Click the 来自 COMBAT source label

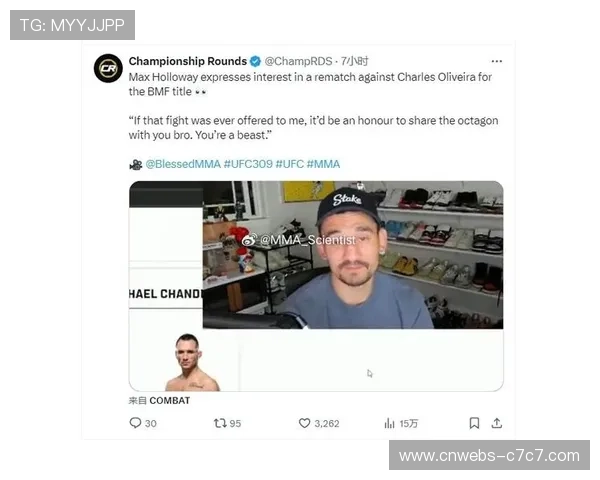[159, 400]
